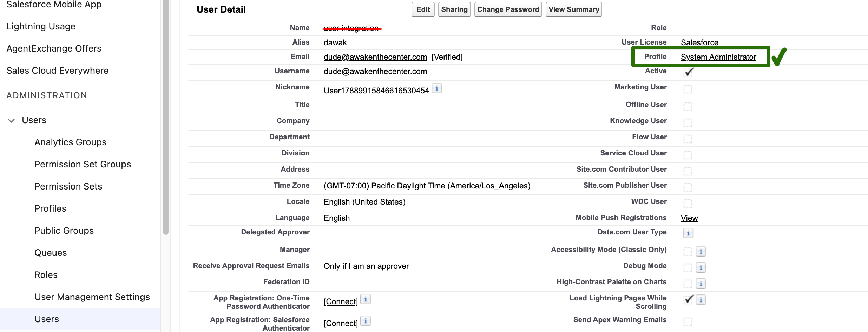The width and height of the screenshot is (868, 332).
Task: Tick the Knowledge User checkbox
Action: pos(688,122)
